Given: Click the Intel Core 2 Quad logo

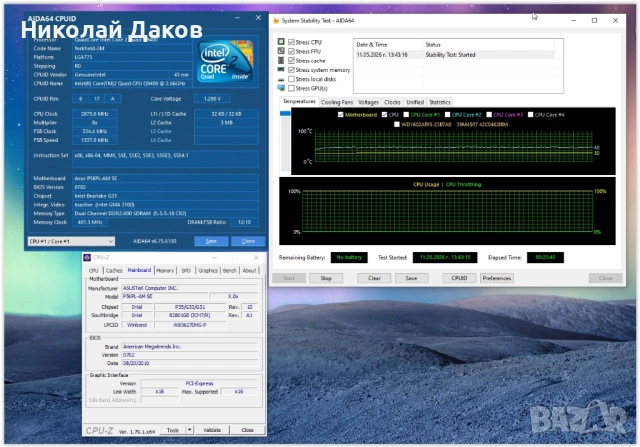Looking at the screenshot, I should click(x=226, y=61).
